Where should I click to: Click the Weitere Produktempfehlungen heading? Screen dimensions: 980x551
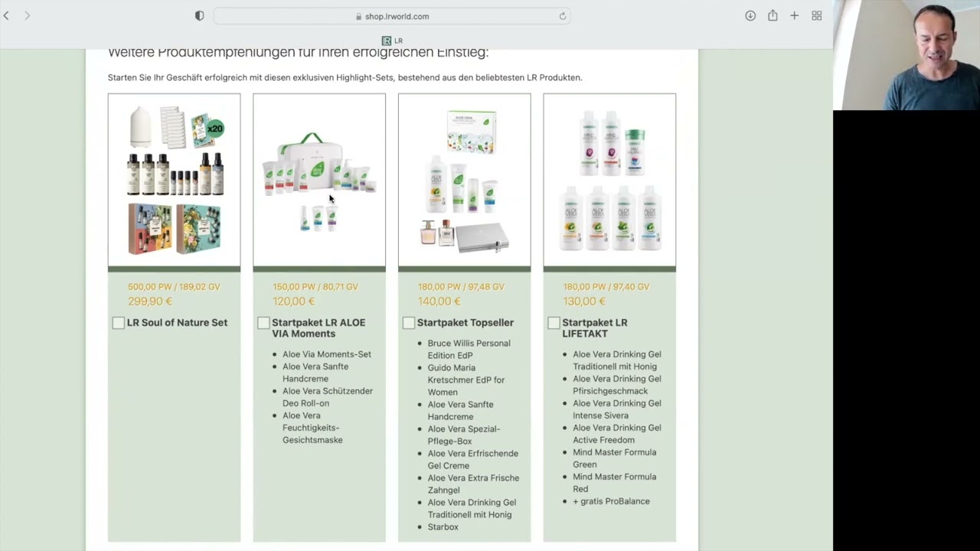tap(298, 53)
